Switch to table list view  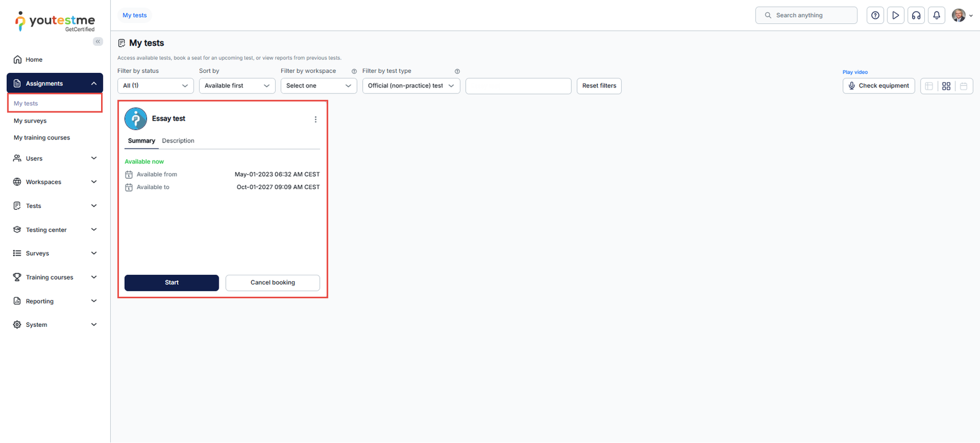tap(929, 86)
